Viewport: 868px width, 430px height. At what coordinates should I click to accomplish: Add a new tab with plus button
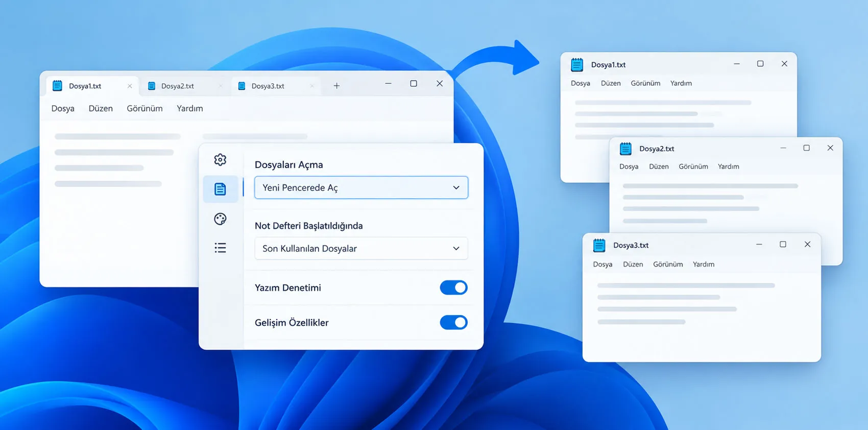[x=336, y=86]
